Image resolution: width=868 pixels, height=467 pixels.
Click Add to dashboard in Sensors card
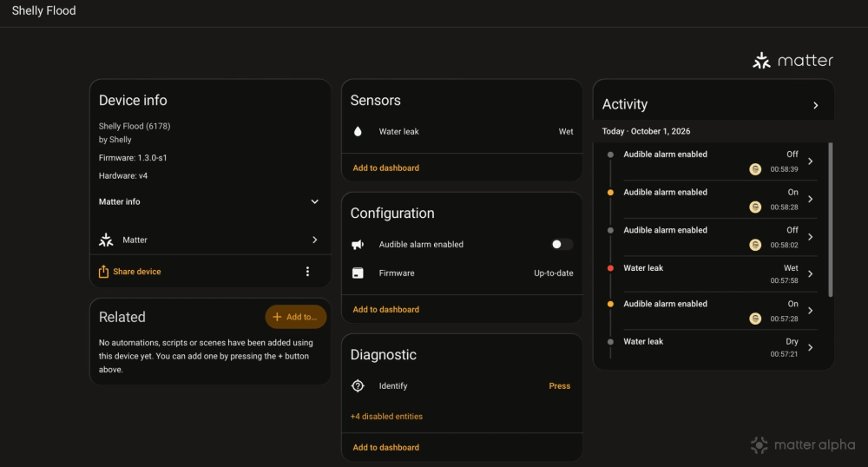[x=386, y=168]
